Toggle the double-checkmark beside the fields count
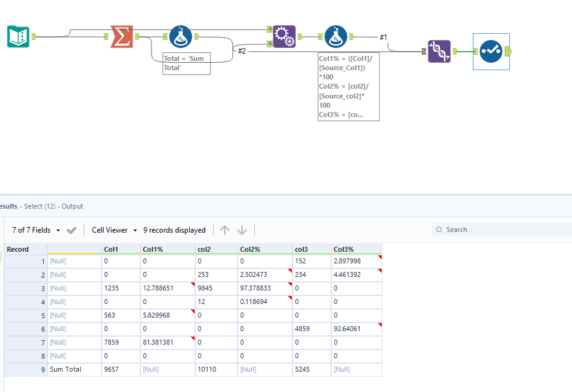Image resolution: width=572 pixels, height=392 pixels. coord(71,230)
